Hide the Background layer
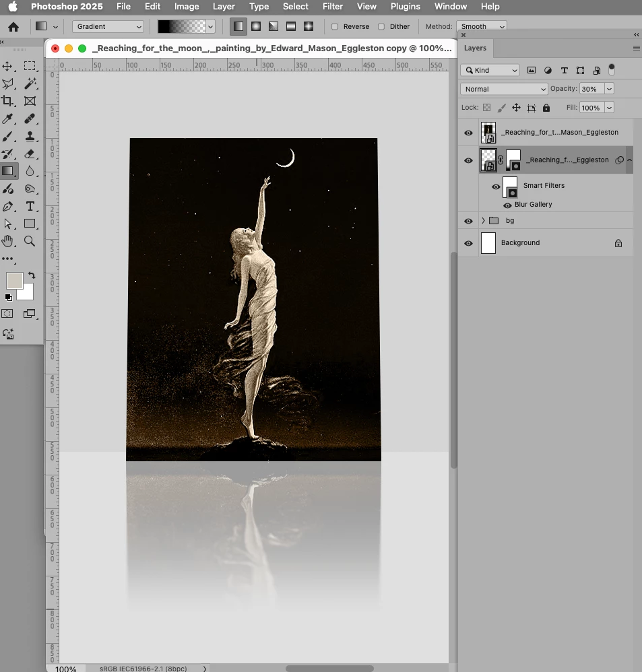Viewport: 642px width, 672px height. pyautogui.click(x=468, y=244)
